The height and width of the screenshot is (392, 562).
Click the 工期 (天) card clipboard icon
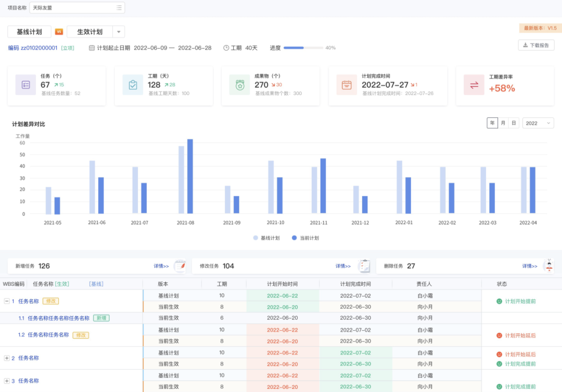(133, 85)
